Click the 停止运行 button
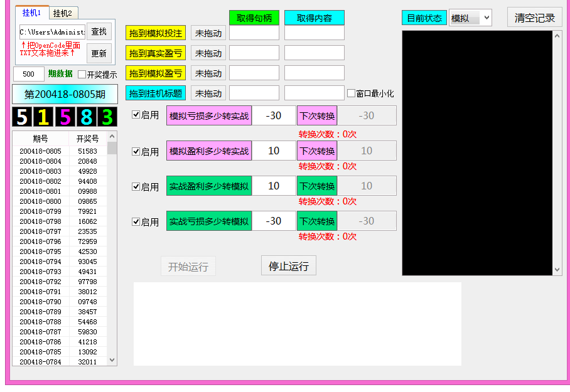The height and width of the screenshot is (392, 570). point(289,265)
